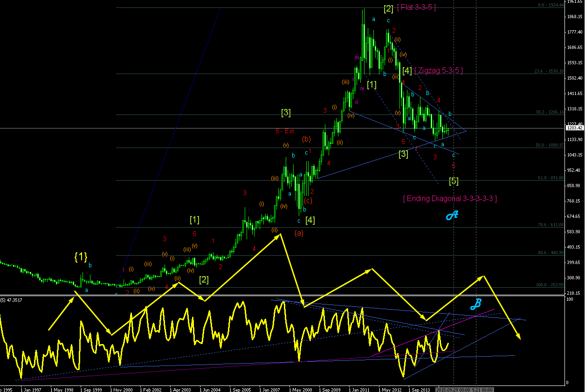This screenshot has height=392, width=585.
Task: Select green "[4]" label beside Zigzag 5-3-5
Action: click(x=407, y=71)
